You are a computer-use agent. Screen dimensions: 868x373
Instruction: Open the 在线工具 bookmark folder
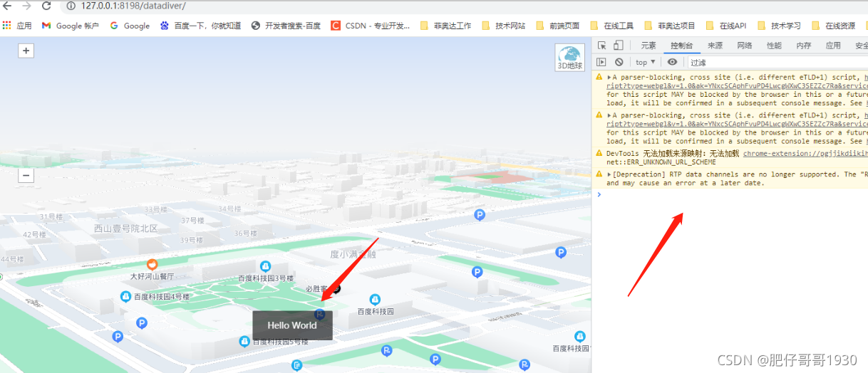pyautogui.click(x=611, y=26)
